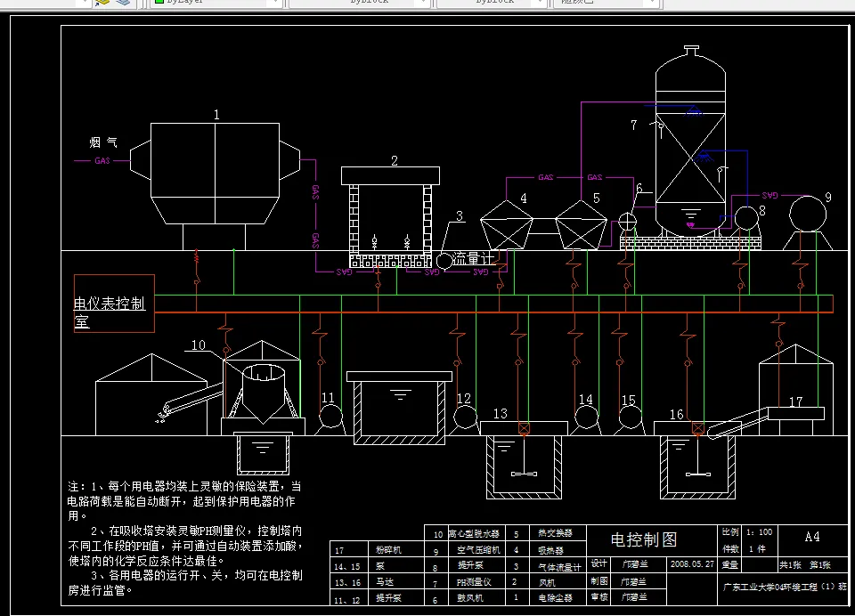Select the absorption tower vessel with crossed packing
This screenshot has width=855, height=616.
(x=690, y=142)
